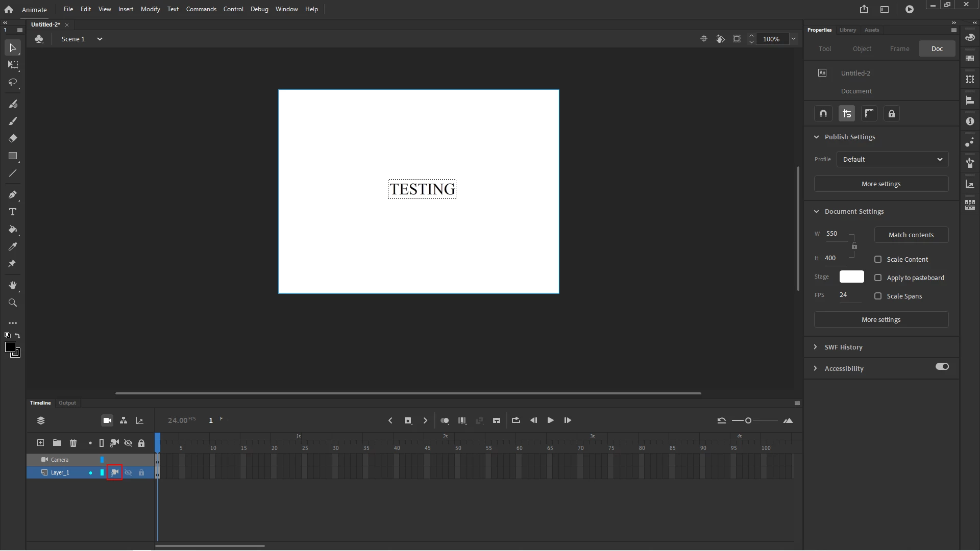The height and width of the screenshot is (551, 980).
Task: Open the Publish Profile dropdown
Action: click(892, 159)
